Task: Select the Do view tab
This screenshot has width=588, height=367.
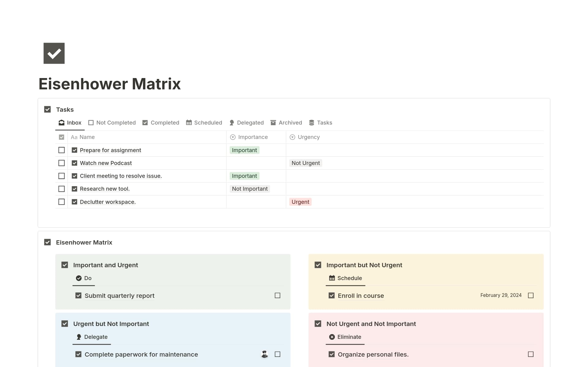Action: click(84, 278)
